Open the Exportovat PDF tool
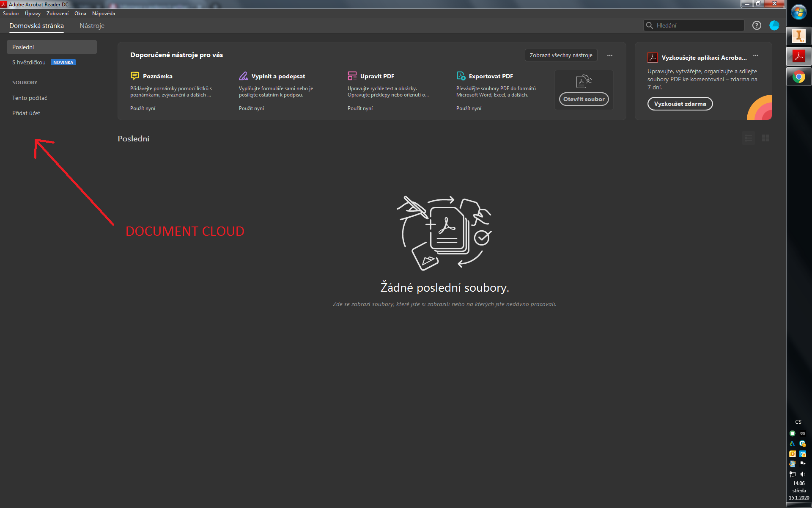 (x=461, y=76)
